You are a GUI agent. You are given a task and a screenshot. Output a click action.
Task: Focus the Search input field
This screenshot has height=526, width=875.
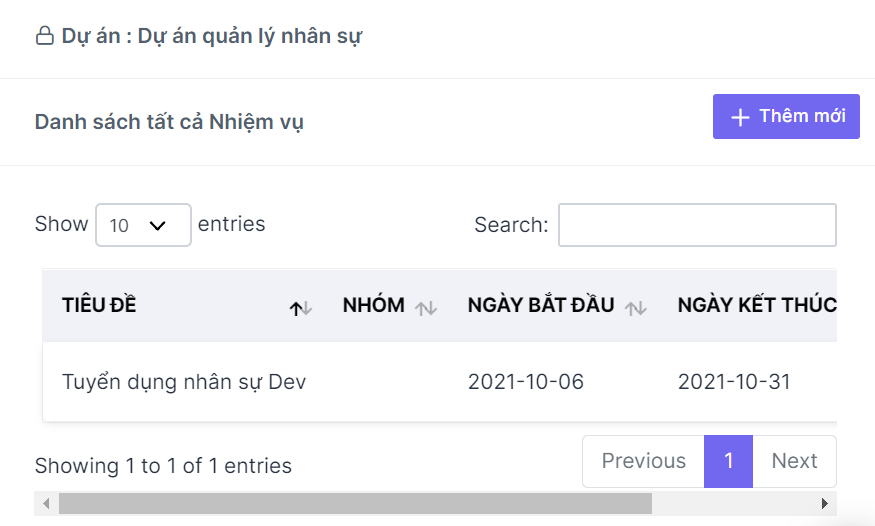[x=697, y=225]
